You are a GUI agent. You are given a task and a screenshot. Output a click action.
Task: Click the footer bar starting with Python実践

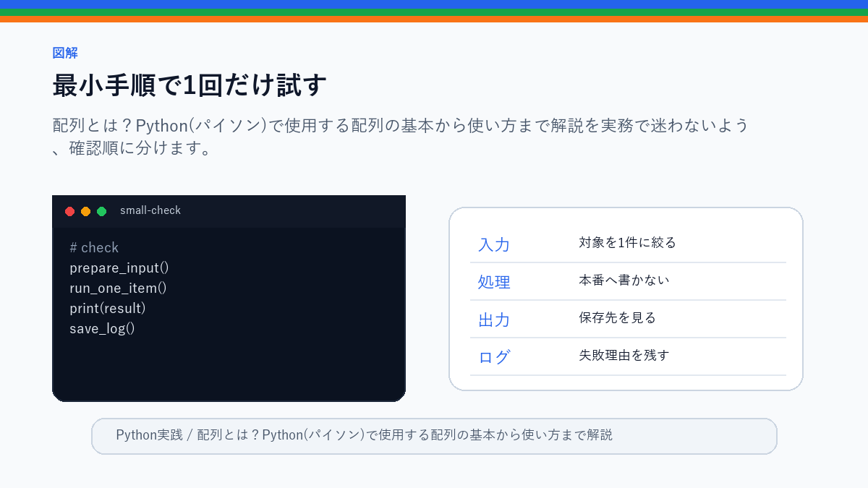(434, 436)
